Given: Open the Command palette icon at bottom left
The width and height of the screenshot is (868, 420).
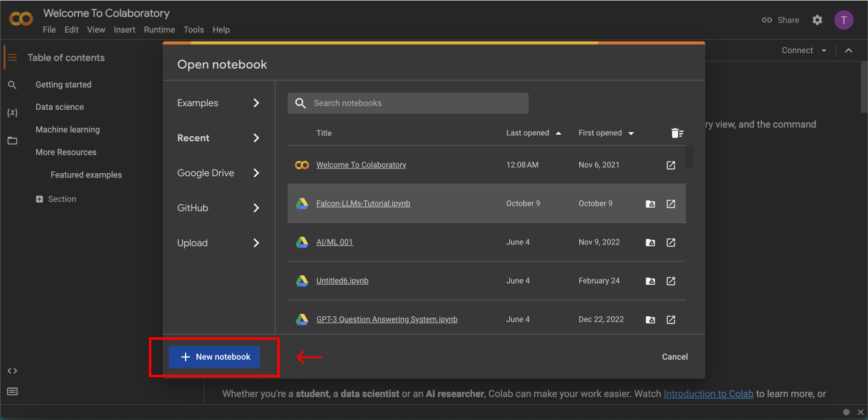Looking at the screenshot, I should click(x=12, y=392).
